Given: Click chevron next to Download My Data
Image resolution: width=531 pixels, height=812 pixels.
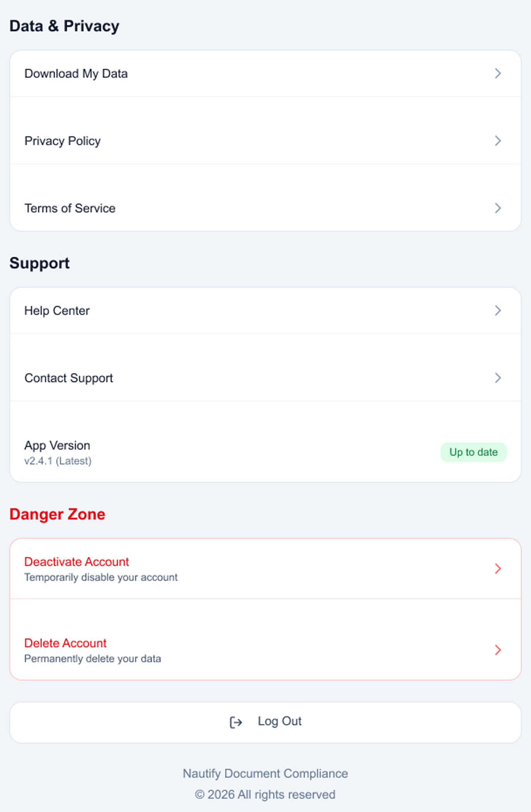Looking at the screenshot, I should point(498,73).
